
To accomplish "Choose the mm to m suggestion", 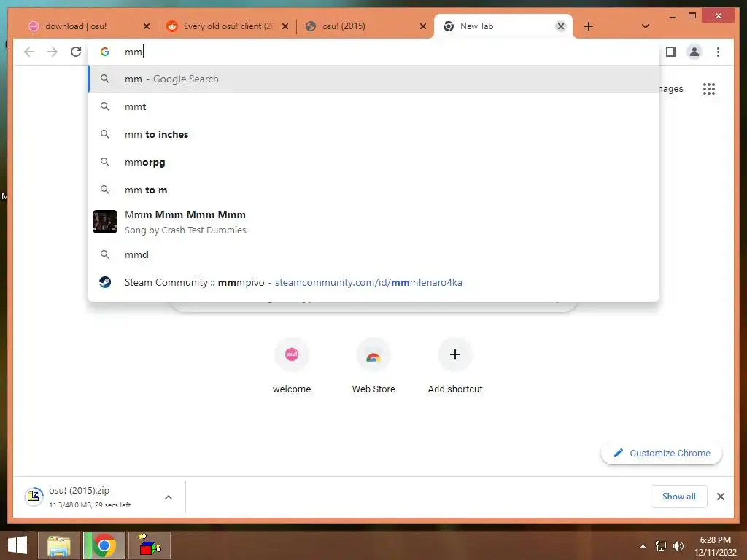I will pyautogui.click(x=373, y=190).
